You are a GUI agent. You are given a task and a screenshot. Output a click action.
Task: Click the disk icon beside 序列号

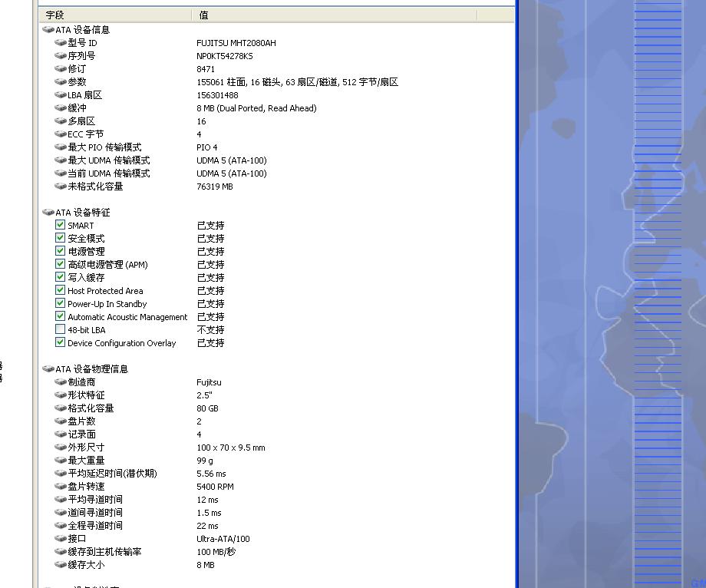61,56
